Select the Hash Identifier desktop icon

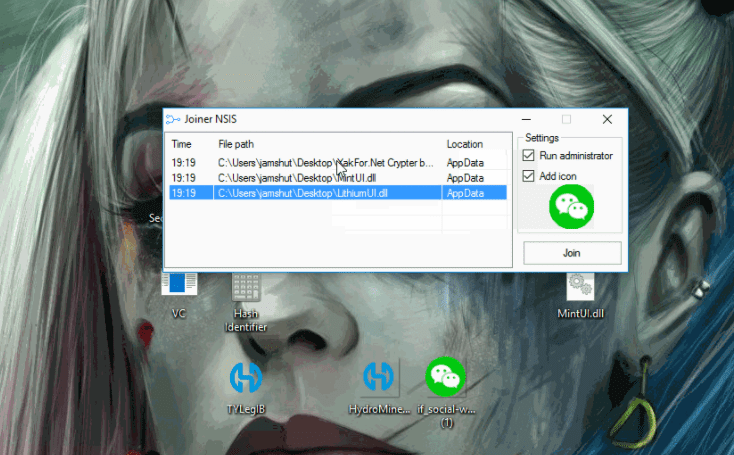(246, 288)
